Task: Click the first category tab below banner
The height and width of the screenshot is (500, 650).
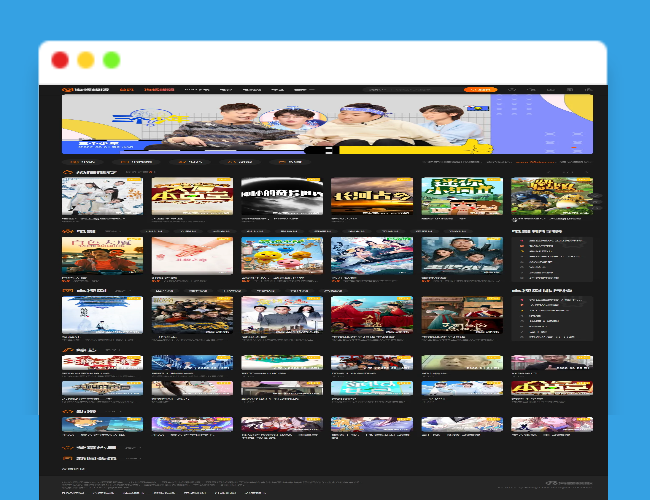Action: pos(88,160)
